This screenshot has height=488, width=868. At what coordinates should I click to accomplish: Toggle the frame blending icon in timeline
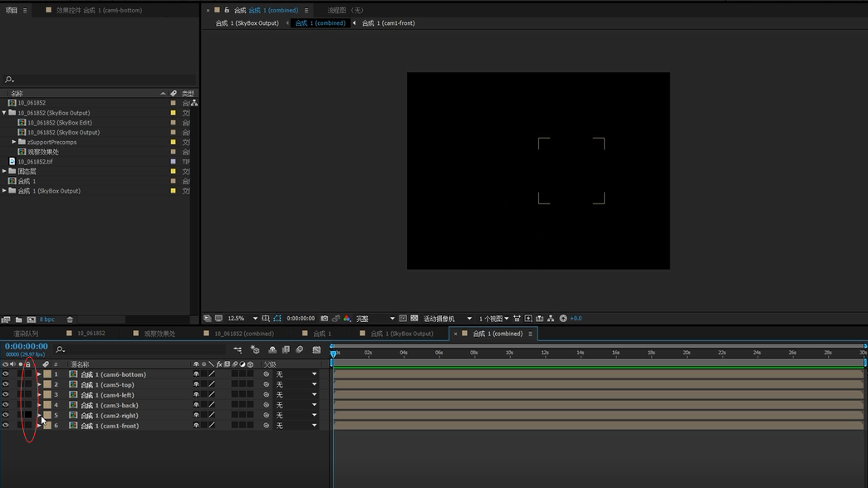tap(286, 349)
